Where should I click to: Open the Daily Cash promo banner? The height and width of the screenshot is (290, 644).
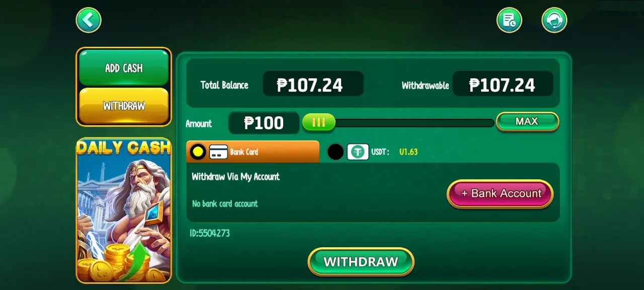[x=124, y=210]
